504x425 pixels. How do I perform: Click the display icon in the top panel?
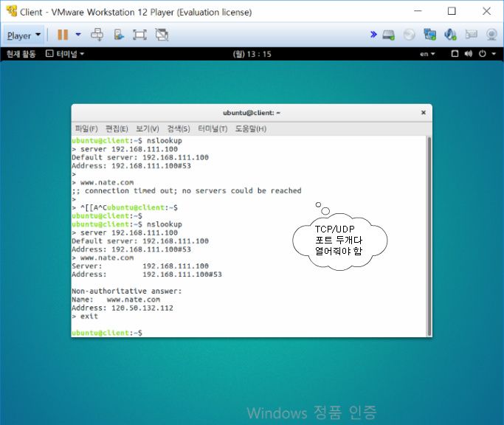click(x=455, y=54)
